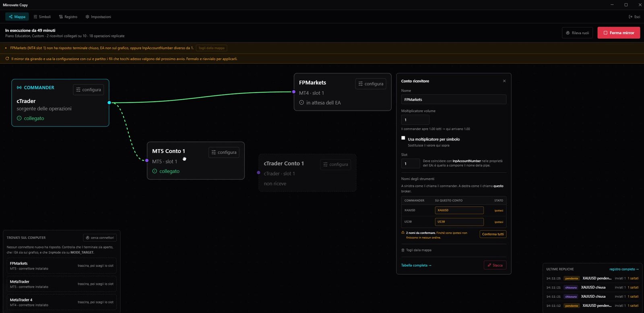This screenshot has height=313, width=644.
Task: Open configura on the MT5 Conto 1 node
Action: [224, 152]
